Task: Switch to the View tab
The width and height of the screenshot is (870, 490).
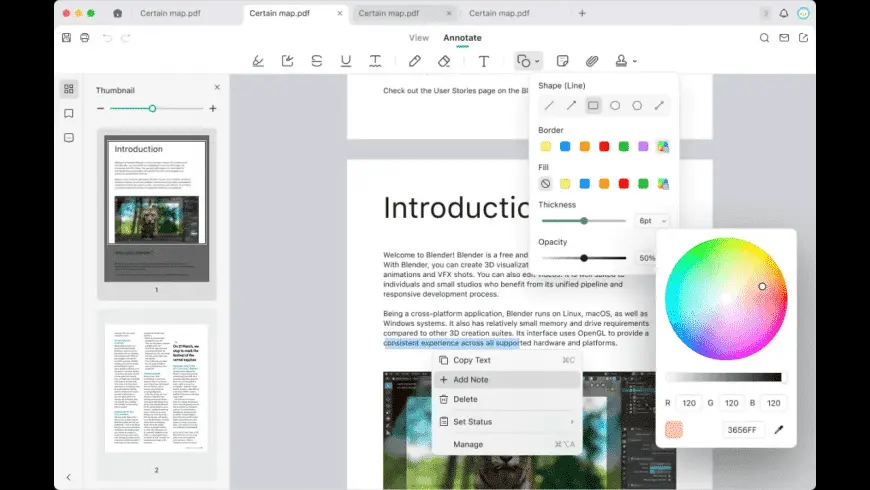Action: (x=419, y=38)
